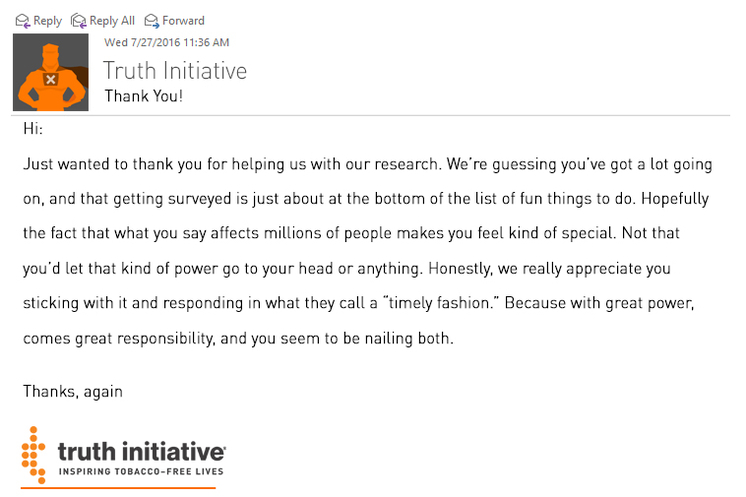Screen dimensions: 746x497
Task: Click the orange dotted logo mark in signature
Action: 35,452
